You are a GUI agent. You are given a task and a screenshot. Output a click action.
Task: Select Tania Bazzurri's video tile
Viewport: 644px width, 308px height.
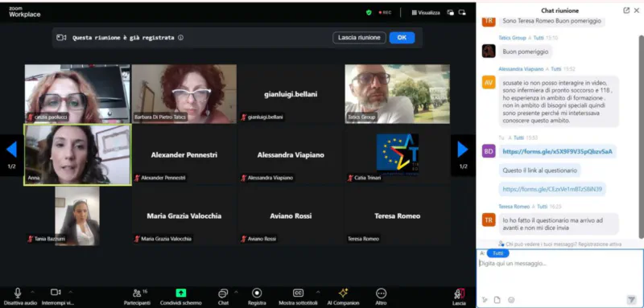pos(77,216)
